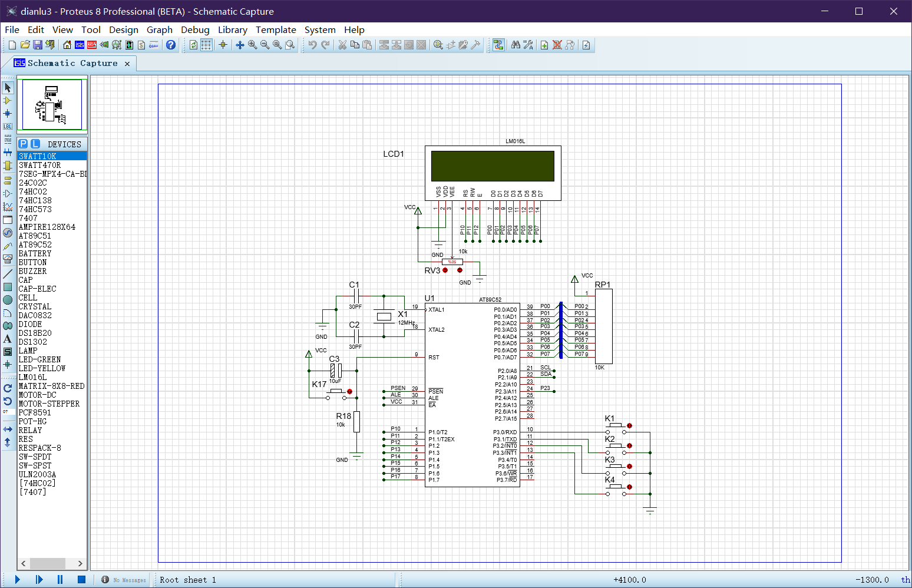Go to the Home page icon
This screenshot has height=588, width=912.
coord(67,45)
